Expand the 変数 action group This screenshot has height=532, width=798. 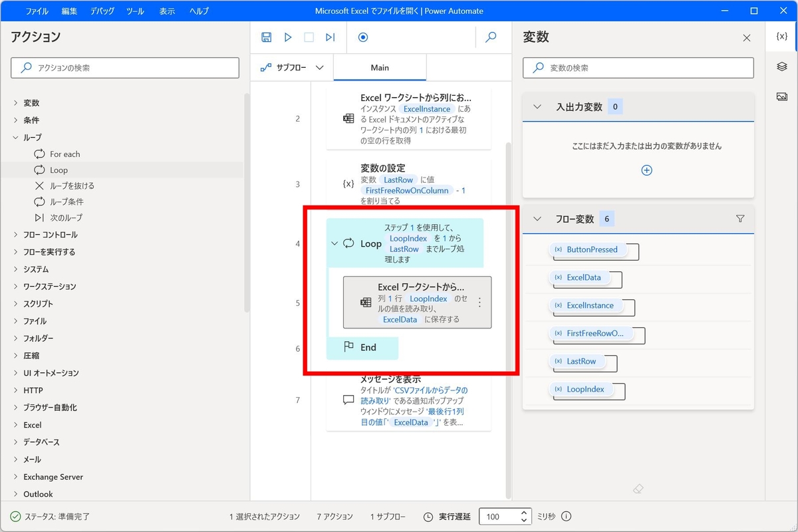tap(16, 103)
